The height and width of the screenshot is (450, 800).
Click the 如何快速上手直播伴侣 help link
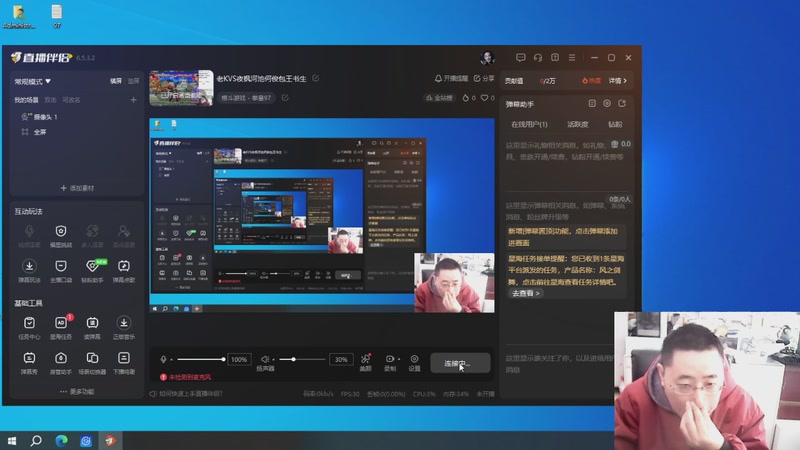tap(186, 393)
